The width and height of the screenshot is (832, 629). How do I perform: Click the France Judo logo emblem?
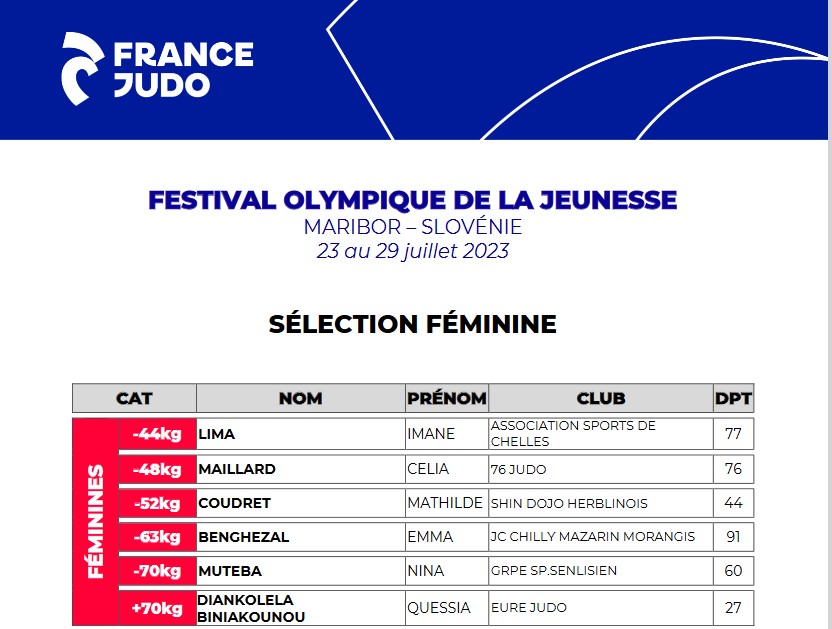point(82,68)
